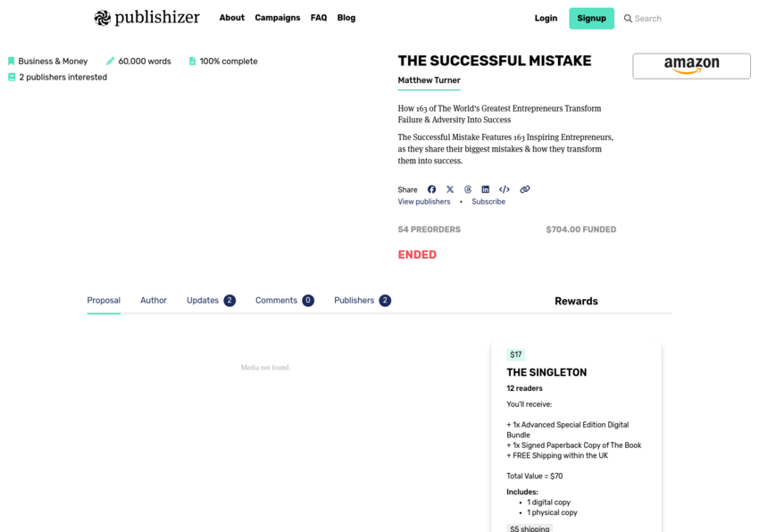Click the Publishizer logo

pyautogui.click(x=146, y=18)
